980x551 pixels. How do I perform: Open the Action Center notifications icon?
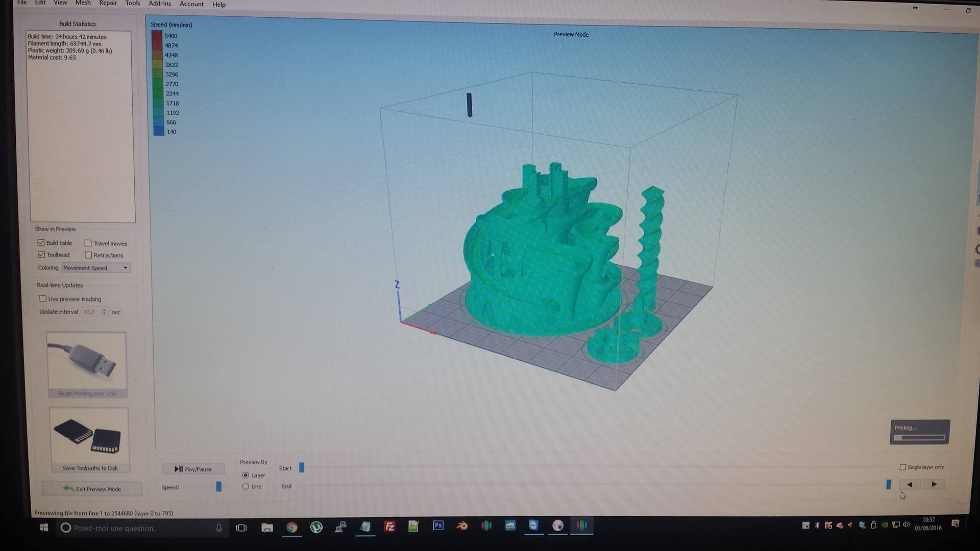click(x=955, y=524)
